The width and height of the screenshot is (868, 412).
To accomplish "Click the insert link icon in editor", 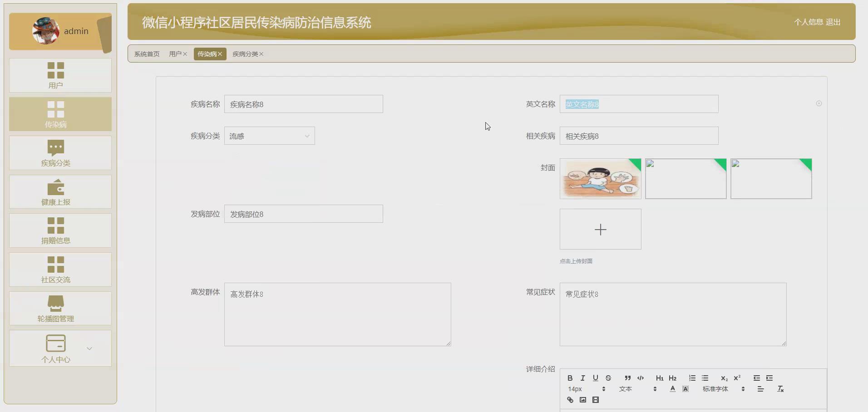I will 570,400.
